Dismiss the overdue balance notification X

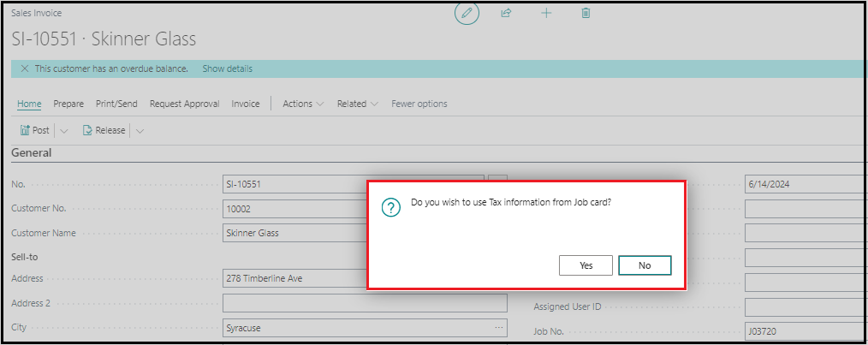24,68
